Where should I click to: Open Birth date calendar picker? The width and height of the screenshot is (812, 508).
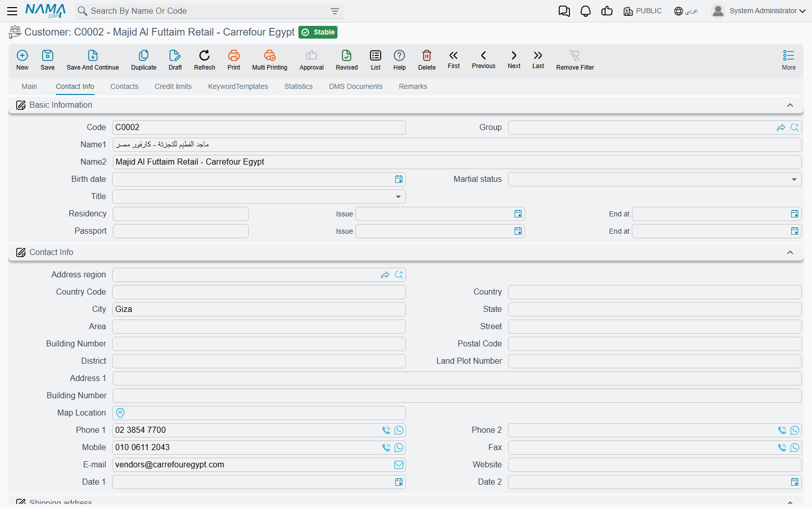coord(399,179)
